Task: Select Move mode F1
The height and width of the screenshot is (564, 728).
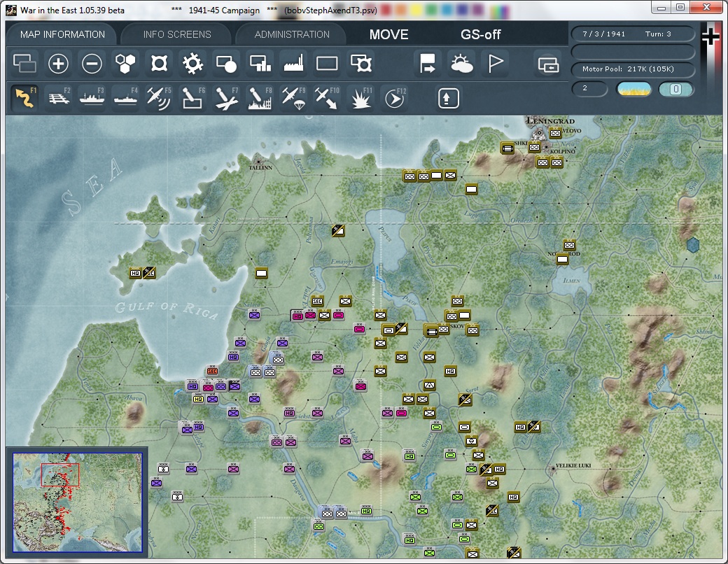Action: (25, 98)
